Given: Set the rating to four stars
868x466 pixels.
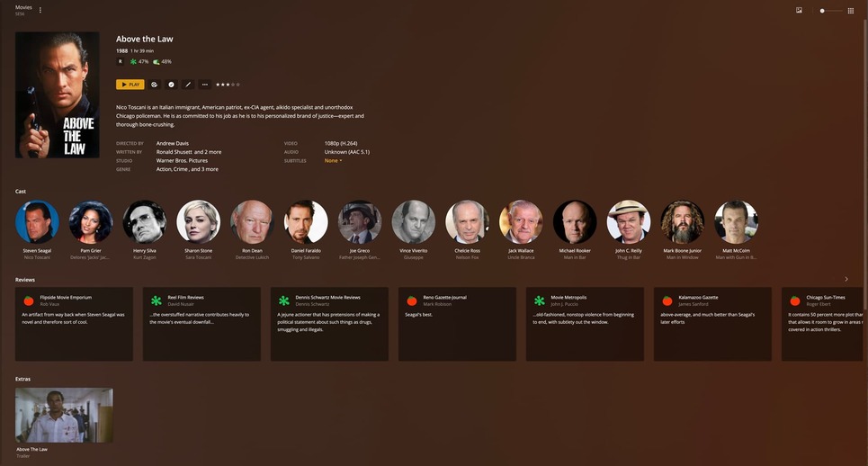Looking at the screenshot, I should (x=233, y=85).
